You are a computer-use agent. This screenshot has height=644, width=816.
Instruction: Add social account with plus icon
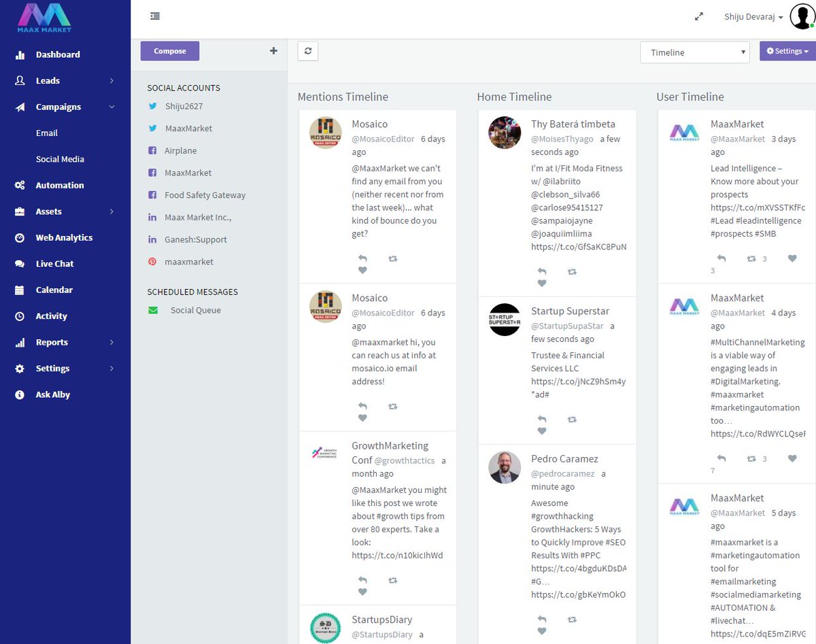[x=273, y=50]
